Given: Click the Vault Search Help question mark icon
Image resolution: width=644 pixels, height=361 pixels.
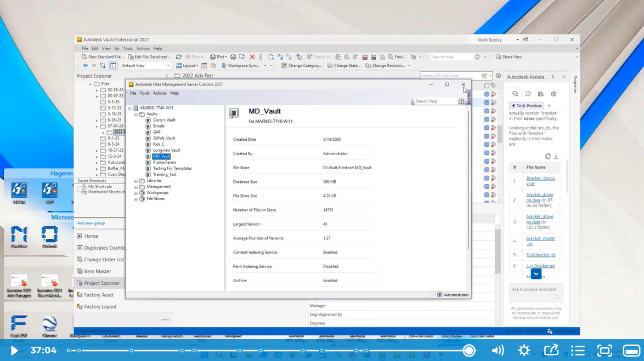Looking at the screenshot, I should click(x=477, y=57).
